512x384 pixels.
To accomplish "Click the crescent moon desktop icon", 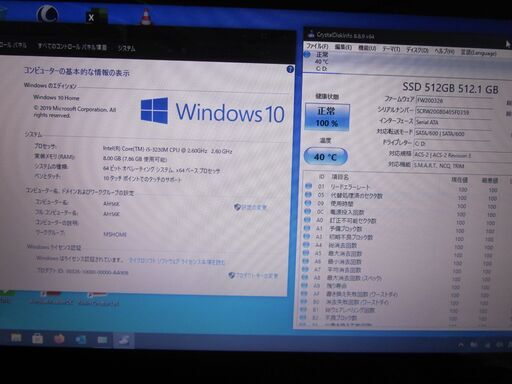I will pos(47,15).
